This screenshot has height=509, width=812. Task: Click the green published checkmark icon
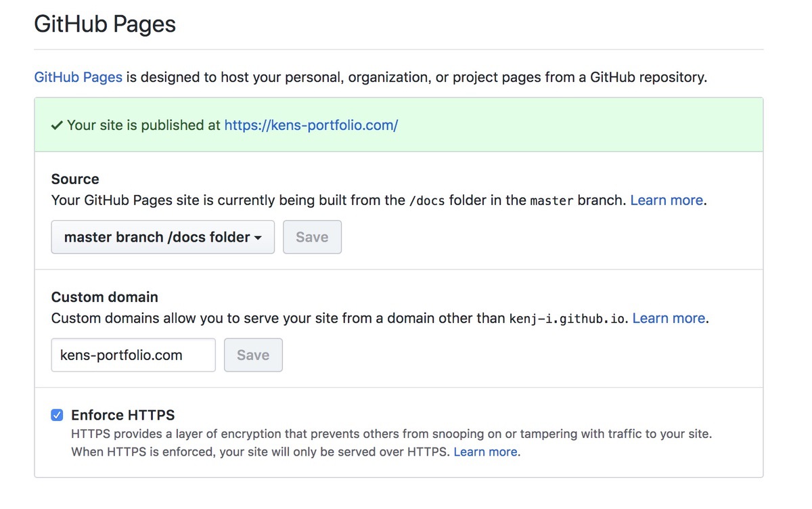pos(57,125)
